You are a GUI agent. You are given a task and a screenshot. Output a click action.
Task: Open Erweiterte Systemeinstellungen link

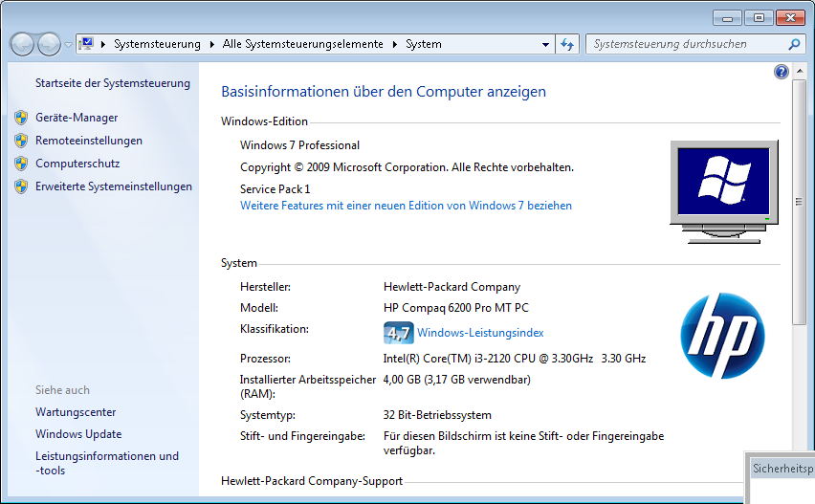(x=114, y=186)
